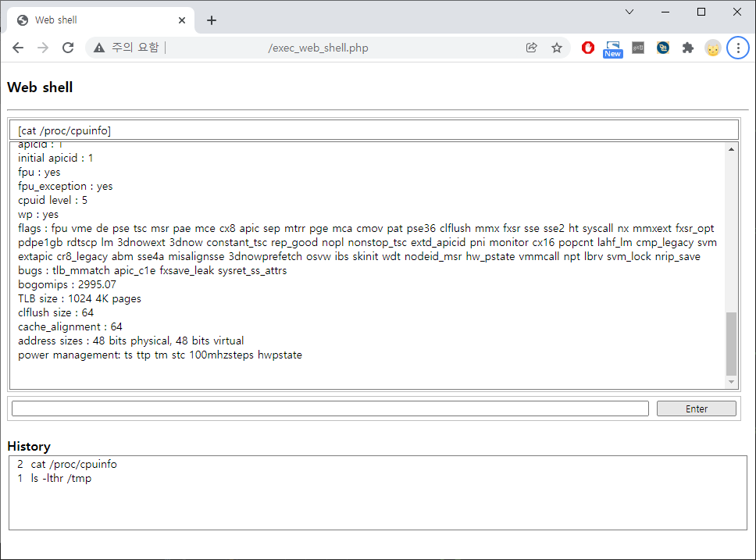Click the address sizes line
Viewport: 756px width, 560px height.
pyautogui.click(x=130, y=341)
